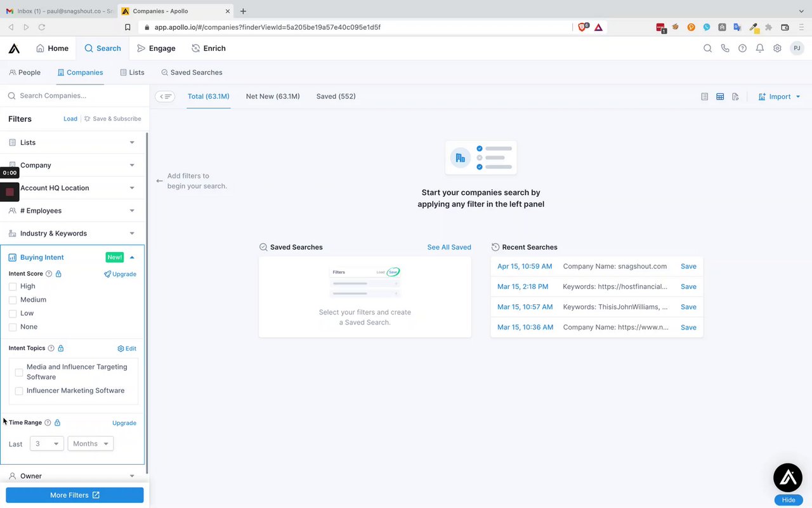812x508 pixels.
Task: Open the Lists sub-navigation tab
Action: click(x=132, y=72)
